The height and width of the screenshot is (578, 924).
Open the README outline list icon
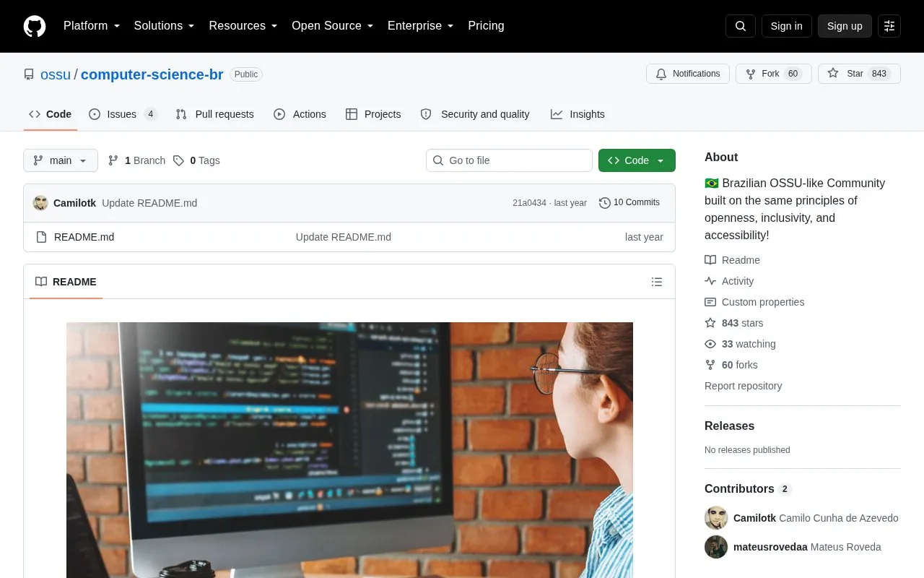(x=657, y=282)
